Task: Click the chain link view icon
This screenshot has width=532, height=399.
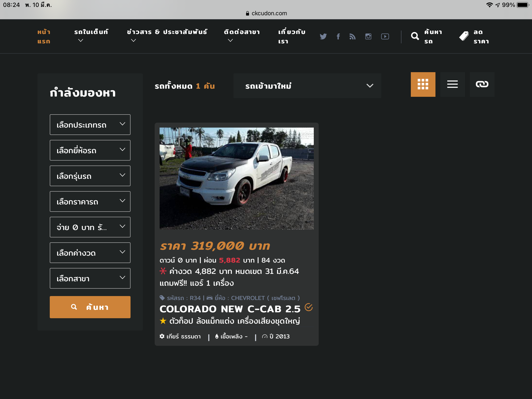Action: click(482, 84)
